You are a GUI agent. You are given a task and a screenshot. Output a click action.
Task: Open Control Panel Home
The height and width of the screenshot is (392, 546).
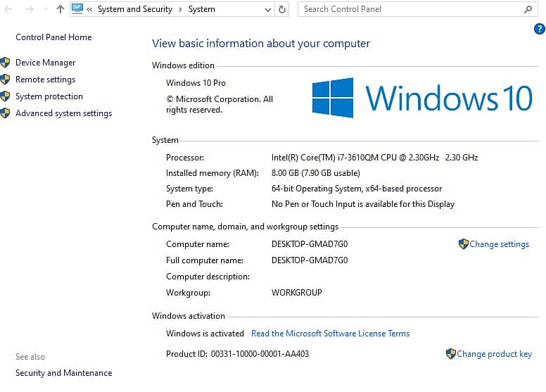click(53, 37)
